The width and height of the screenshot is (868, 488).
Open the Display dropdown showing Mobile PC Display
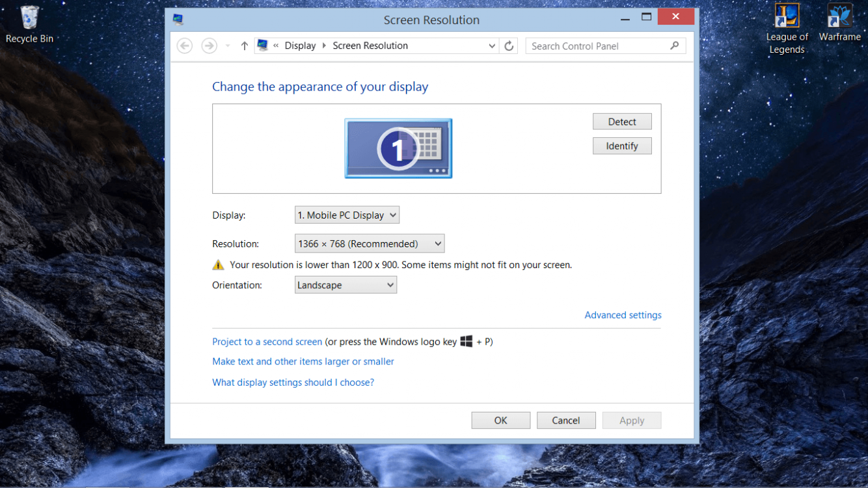click(347, 215)
